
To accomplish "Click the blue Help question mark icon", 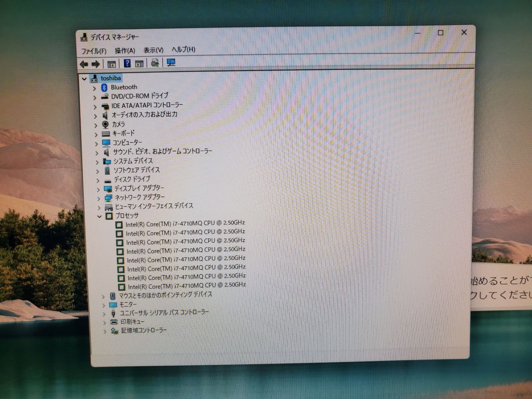I will click(x=127, y=63).
